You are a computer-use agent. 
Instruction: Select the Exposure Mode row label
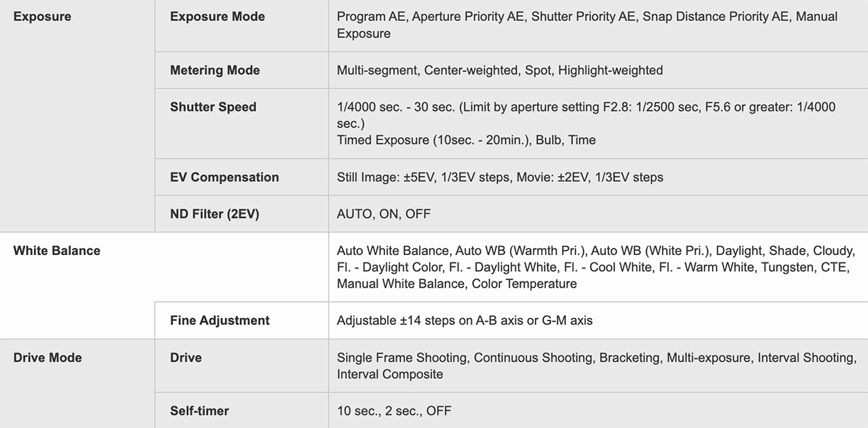pyautogui.click(x=217, y=16)
